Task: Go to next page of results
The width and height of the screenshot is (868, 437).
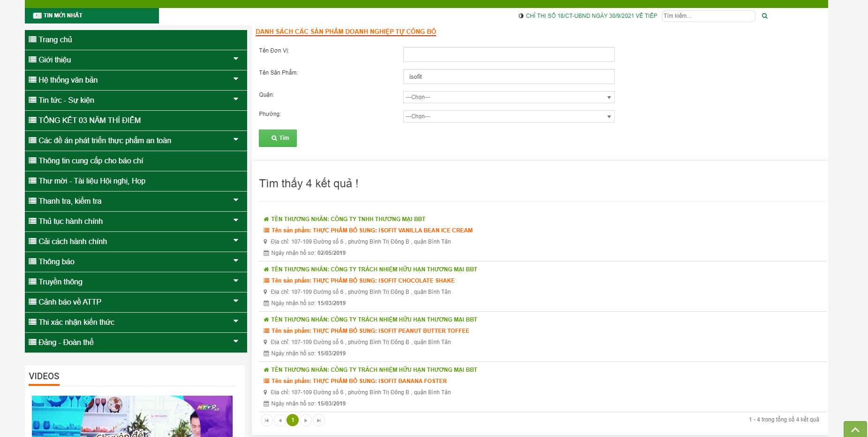Action: coord(306,420)
